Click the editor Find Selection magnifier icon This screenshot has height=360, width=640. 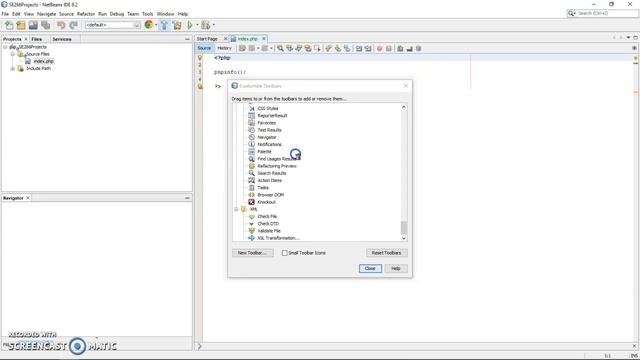(280, 49)
